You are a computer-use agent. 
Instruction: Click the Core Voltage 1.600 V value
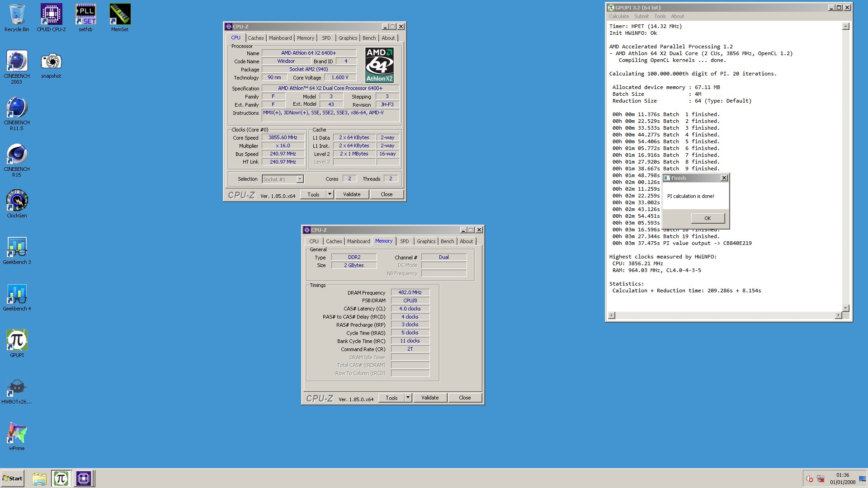340,77
